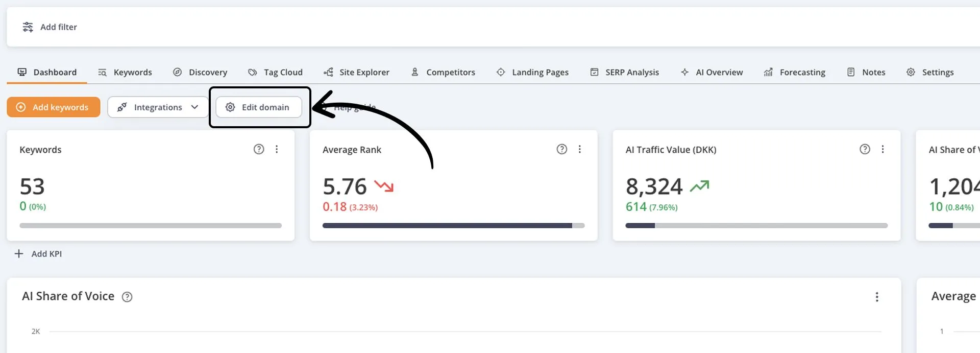Expand the Integrations dropdown chevron

click(x=194, y=107)
